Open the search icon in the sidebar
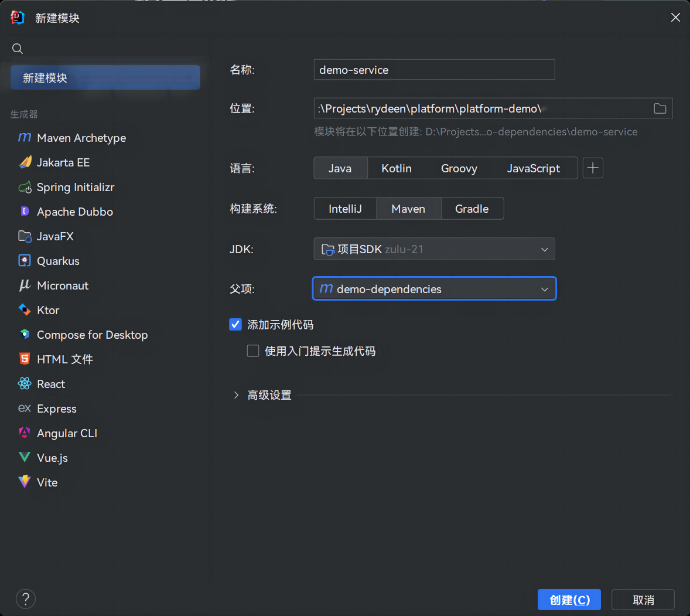Image resolution: width=690 pixels, height=616 pixels. click(x=18, y=49)
